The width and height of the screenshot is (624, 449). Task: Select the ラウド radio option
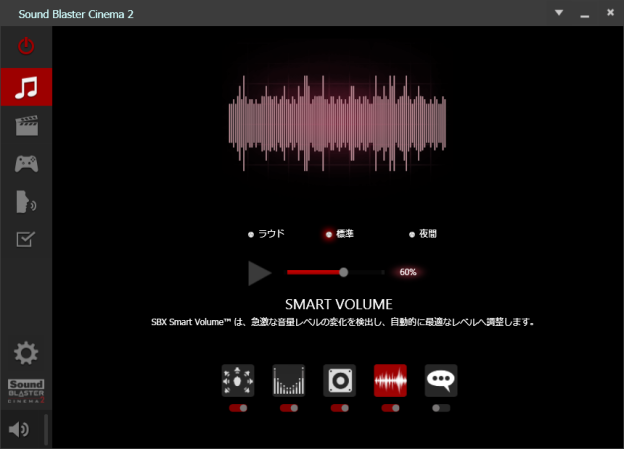pos(266,234)
